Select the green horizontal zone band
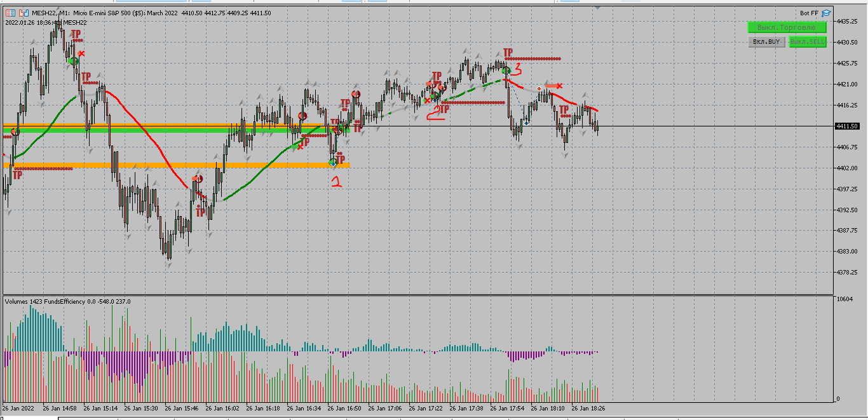Image resolution: width=868 pixels, height=420 pixels. pyautogui.click(x=176, y=130)
